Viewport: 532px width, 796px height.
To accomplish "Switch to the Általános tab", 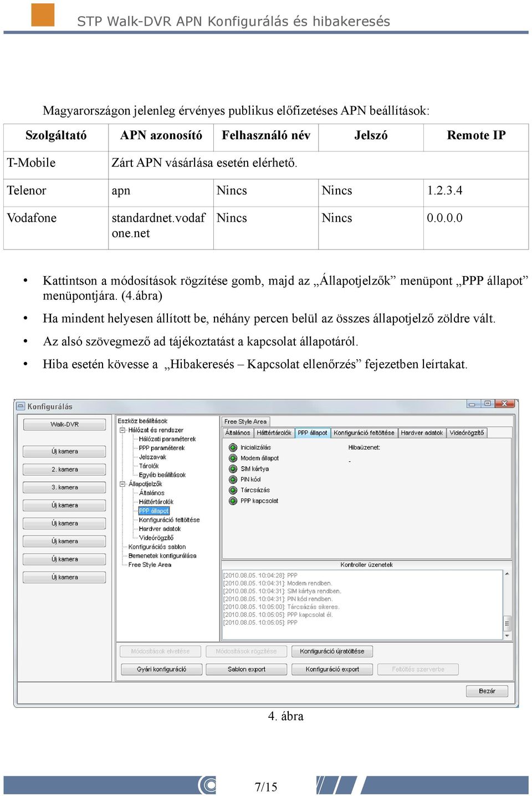I will point(238,433).
